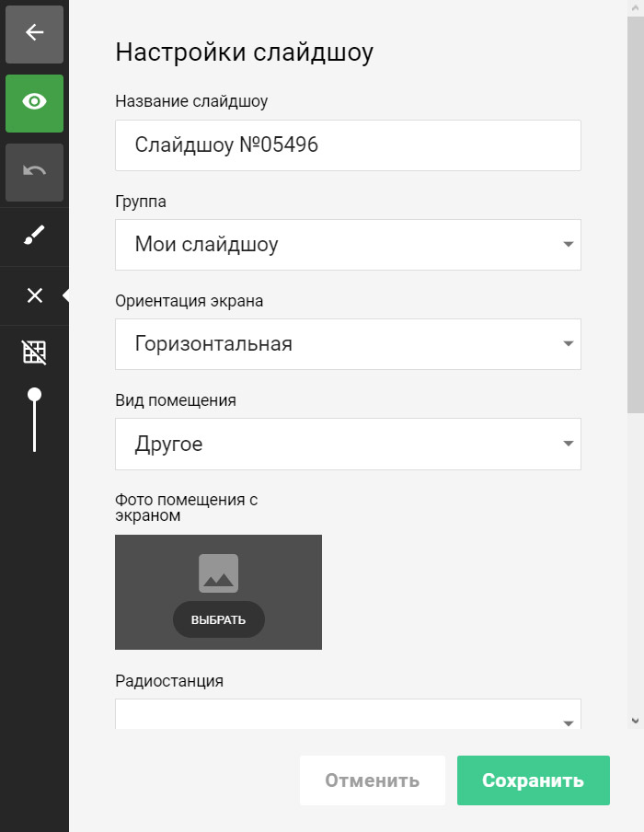Select the paintbrush design tool

coord(34,237)
